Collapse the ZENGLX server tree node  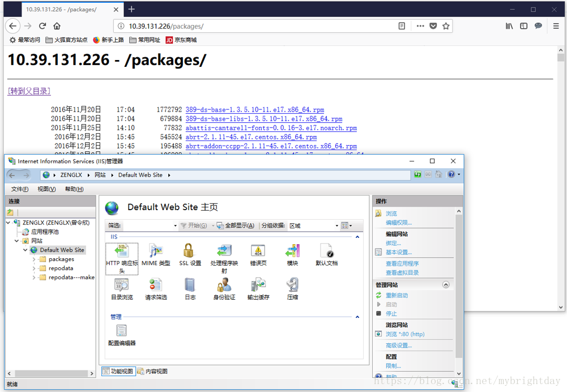(8, 223)
